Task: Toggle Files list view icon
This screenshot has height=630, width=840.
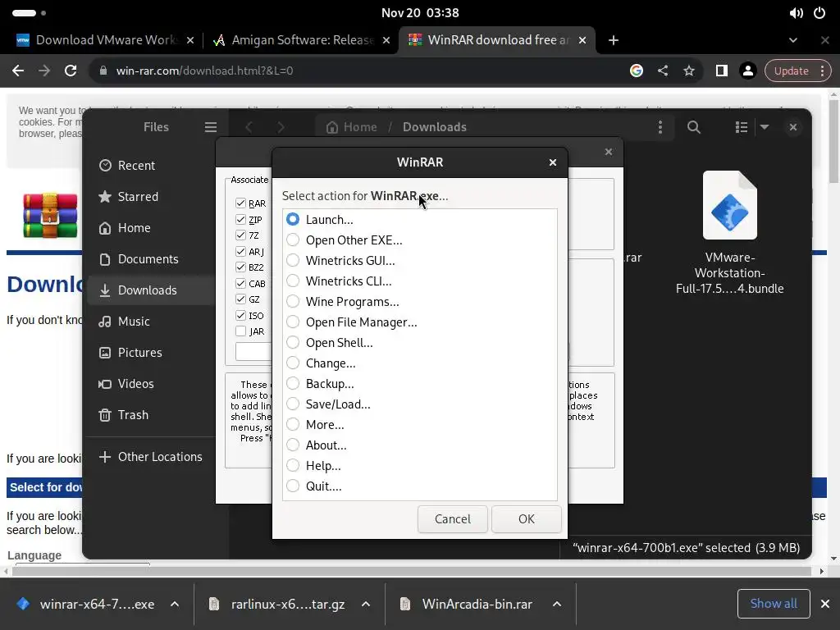Action: coord(742,127)
